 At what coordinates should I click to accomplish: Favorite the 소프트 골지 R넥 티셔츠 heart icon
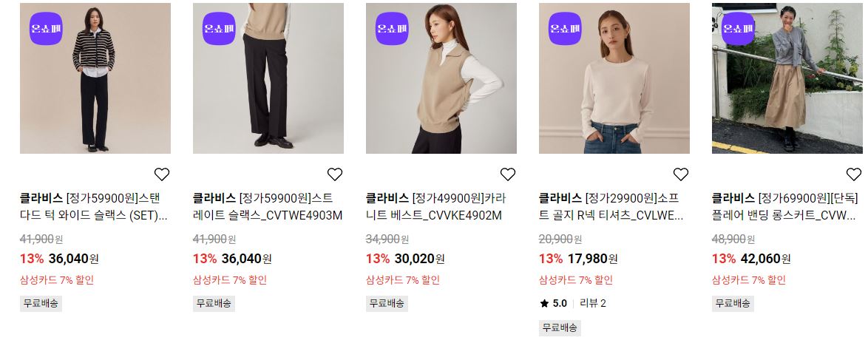680,174
